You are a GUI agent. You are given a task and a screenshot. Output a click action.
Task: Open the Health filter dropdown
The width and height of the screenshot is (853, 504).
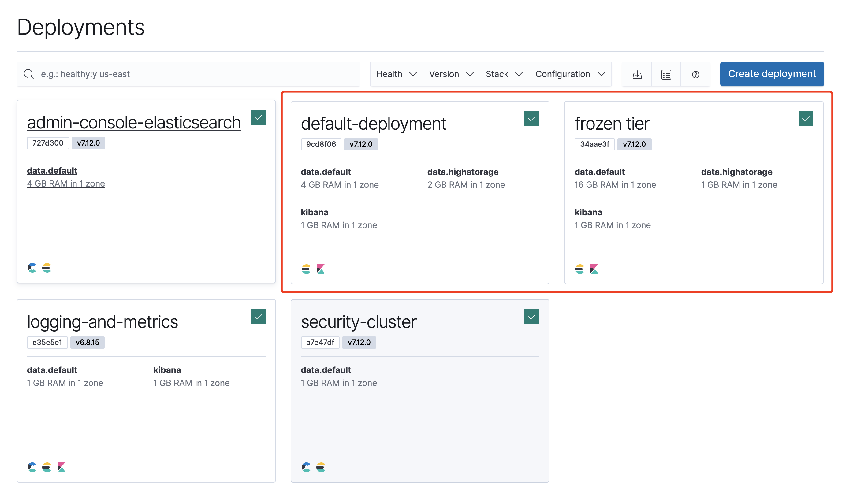397,74
